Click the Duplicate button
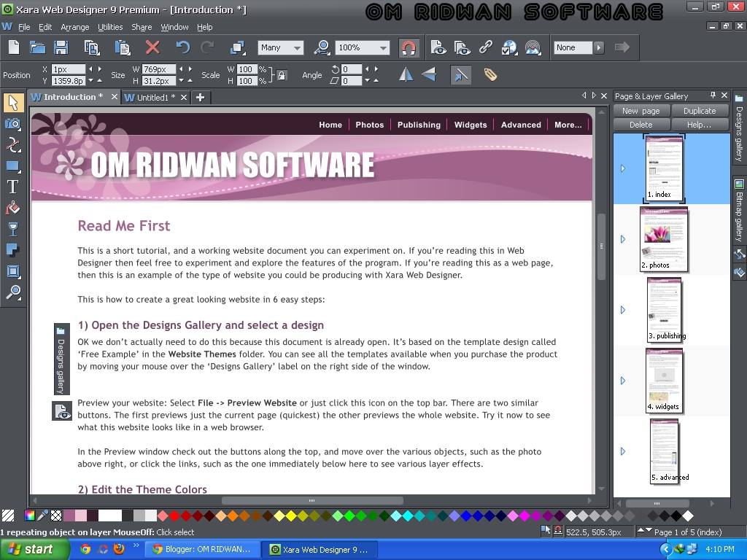 (x=700, y=111)
